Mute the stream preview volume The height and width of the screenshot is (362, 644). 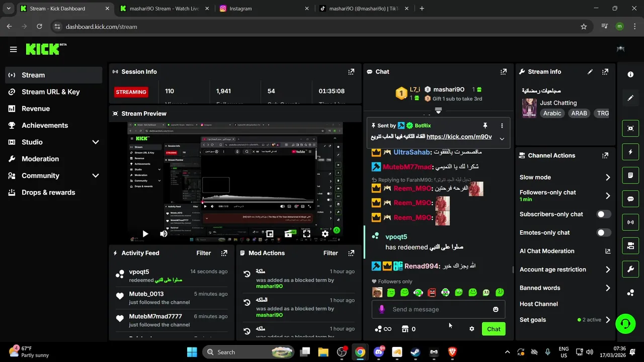point(164,234)
